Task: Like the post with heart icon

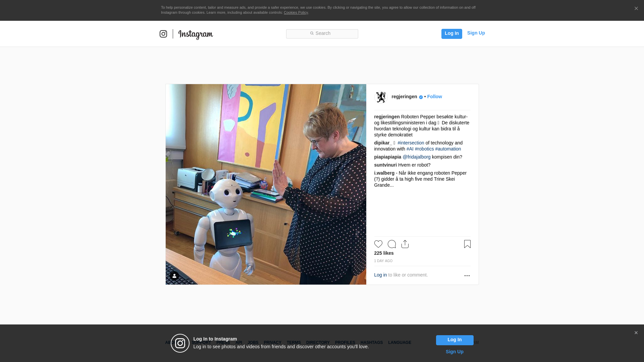Action: tap(378, 244)
